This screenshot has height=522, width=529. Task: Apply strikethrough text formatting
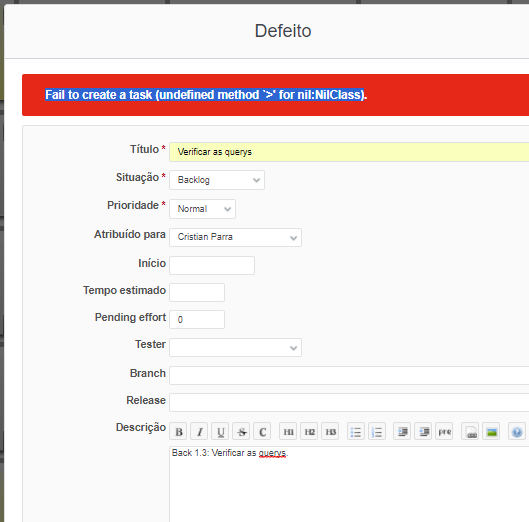[x=241, y=431]
